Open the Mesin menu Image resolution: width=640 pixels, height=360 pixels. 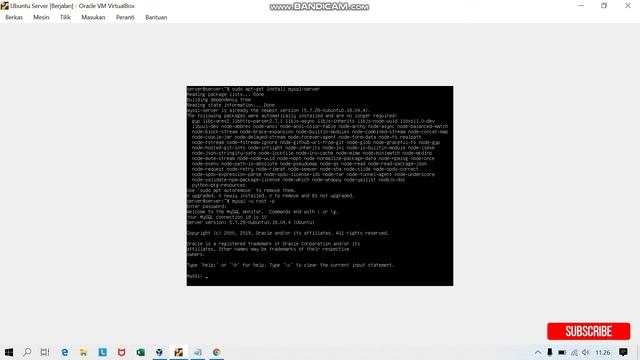pyautogui.click(x=41, y=17)
